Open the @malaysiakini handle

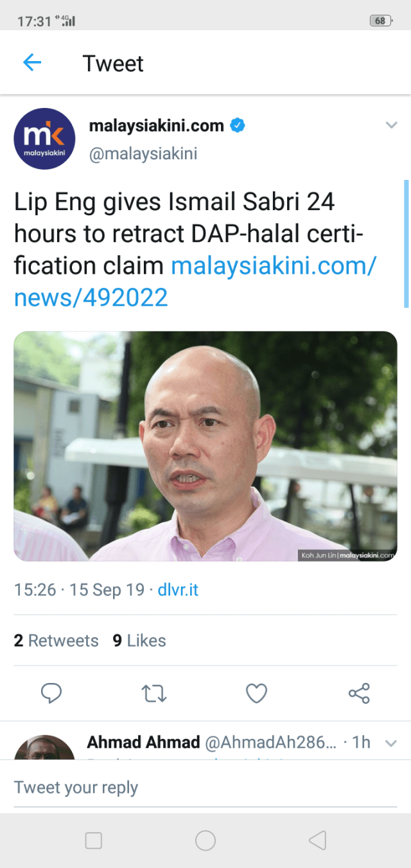[x=143, y=154]
